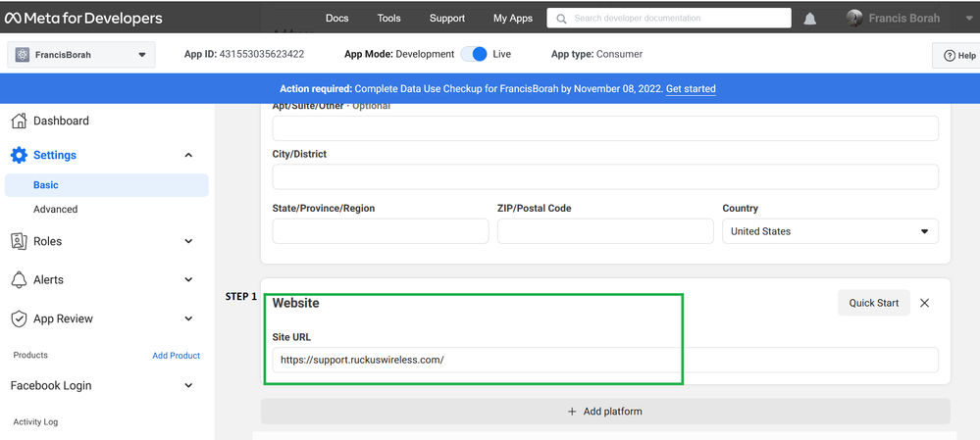The width and height of the screenshot is (980, 440).
Task: Click the notifications bell icon
Action: point(810,19)
